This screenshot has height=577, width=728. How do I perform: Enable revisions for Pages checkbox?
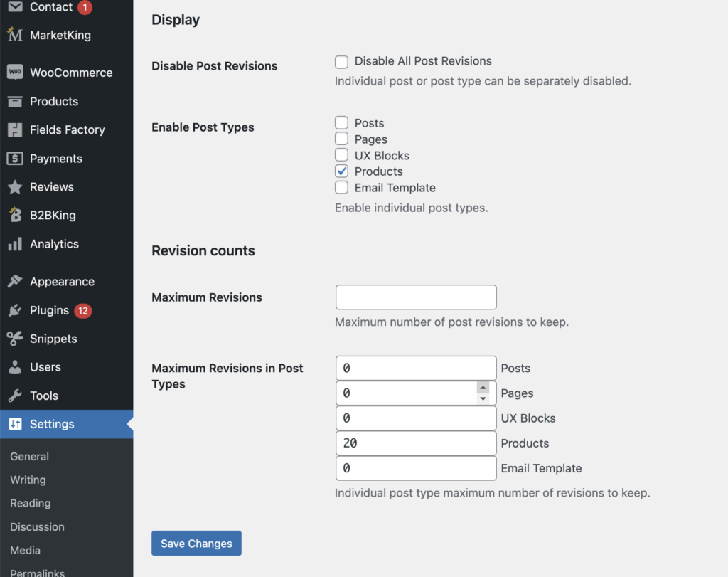point(341,139)
